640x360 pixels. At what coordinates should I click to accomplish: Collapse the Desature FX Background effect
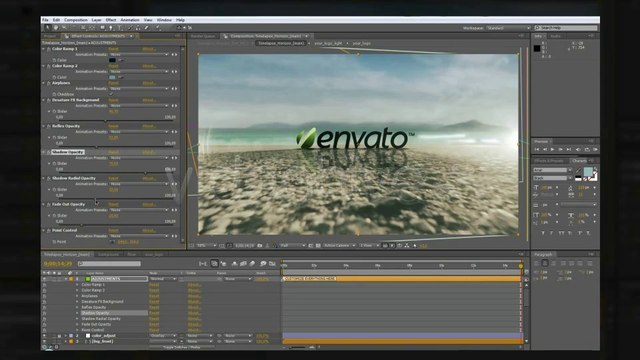[44, 100]
